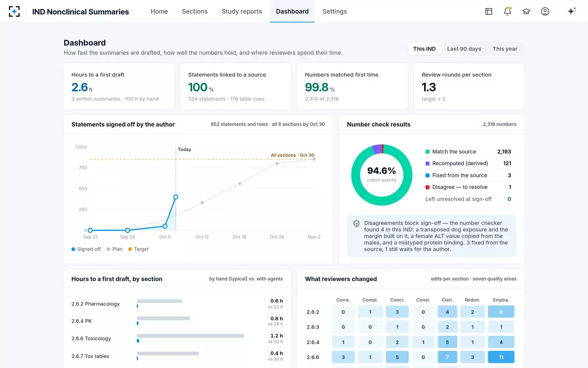Click the orange Target legend dot
Screen dimensions: 588x368
point(130,249)
